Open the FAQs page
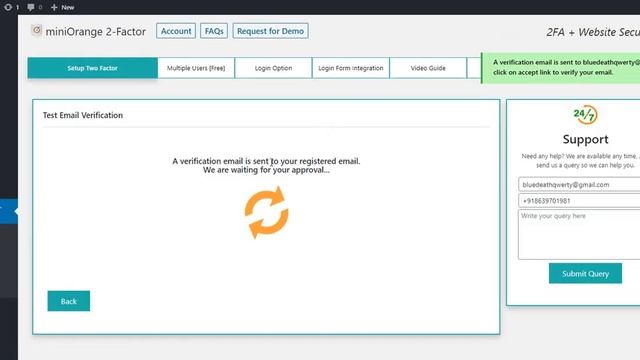640x360 pixels. tap(214, 31)
